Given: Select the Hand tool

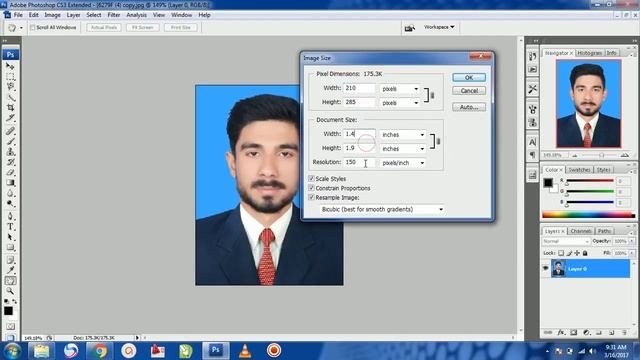Looking at the screenshot, I should [x=10, y=281].
